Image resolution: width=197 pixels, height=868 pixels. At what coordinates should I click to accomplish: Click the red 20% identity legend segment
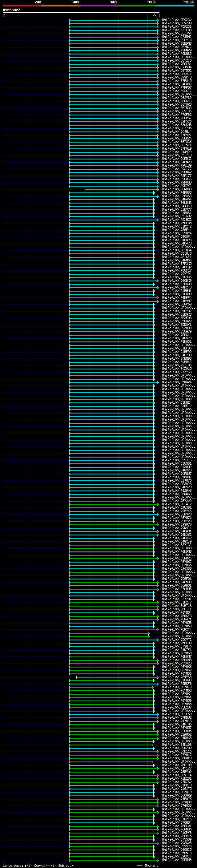point(22,6)
